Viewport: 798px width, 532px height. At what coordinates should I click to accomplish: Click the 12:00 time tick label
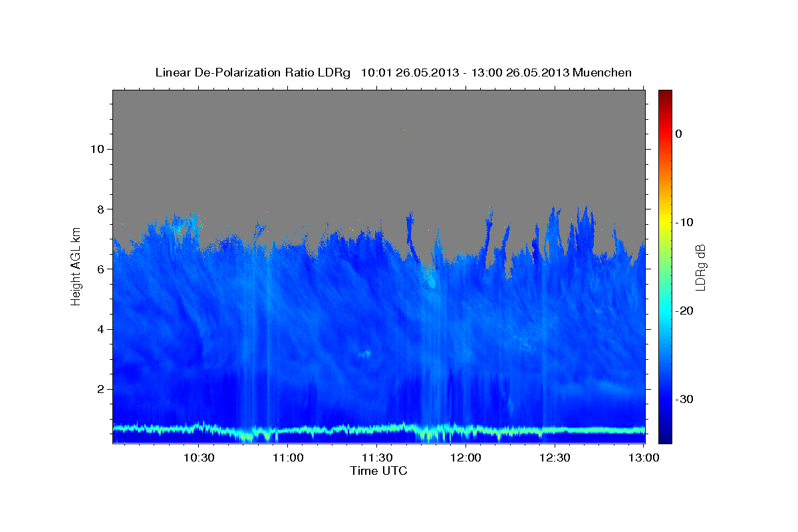point(465,458)
